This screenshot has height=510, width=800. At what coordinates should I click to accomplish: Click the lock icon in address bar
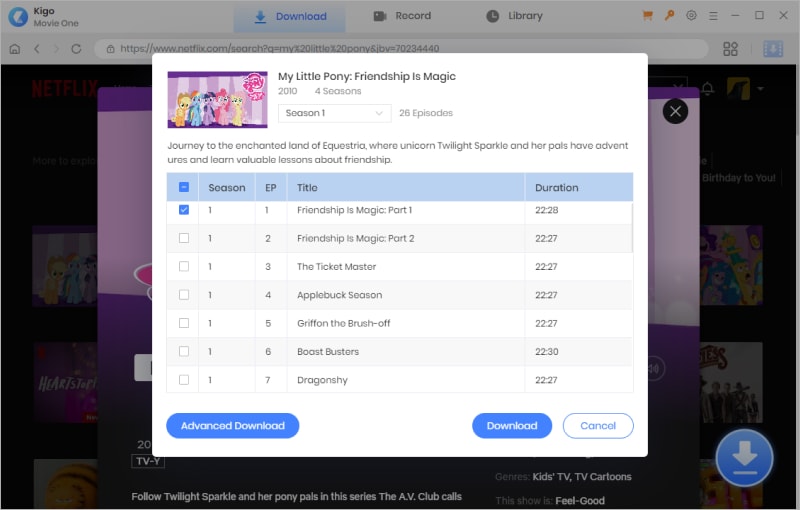tap(110, 49)
